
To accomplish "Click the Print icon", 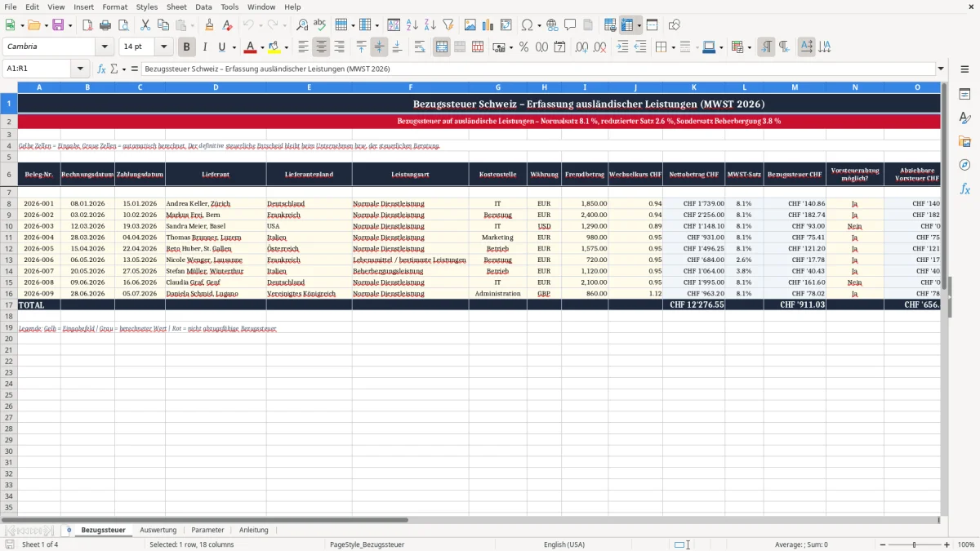I will [105, 25].
